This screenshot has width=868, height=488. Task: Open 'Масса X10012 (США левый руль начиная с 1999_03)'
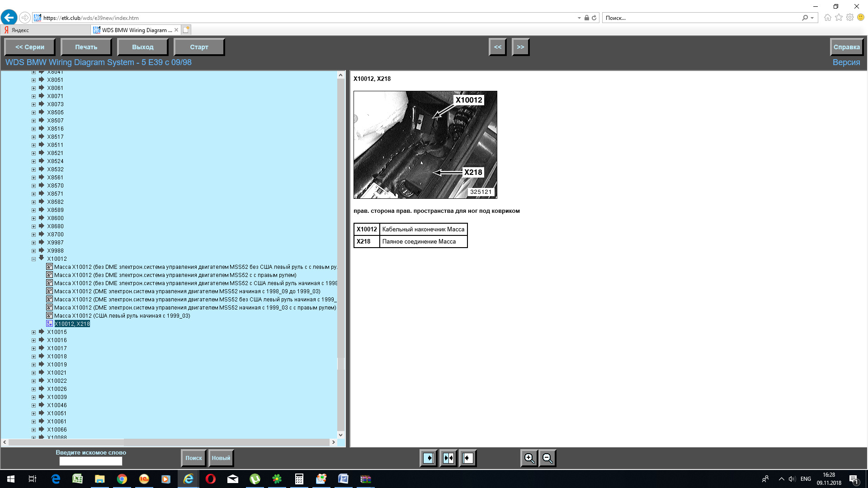(x=122, y=316)
